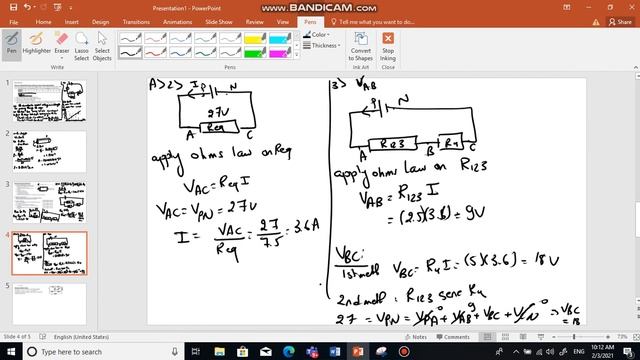Select slide 1 thumbnail

pyautogui.click(x=49, y=101)
